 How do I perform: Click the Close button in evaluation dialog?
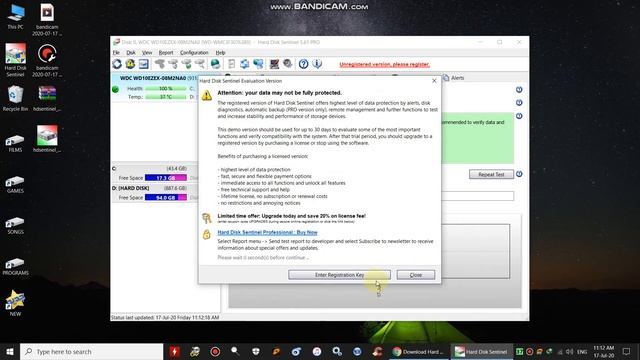tap(416, 275)
